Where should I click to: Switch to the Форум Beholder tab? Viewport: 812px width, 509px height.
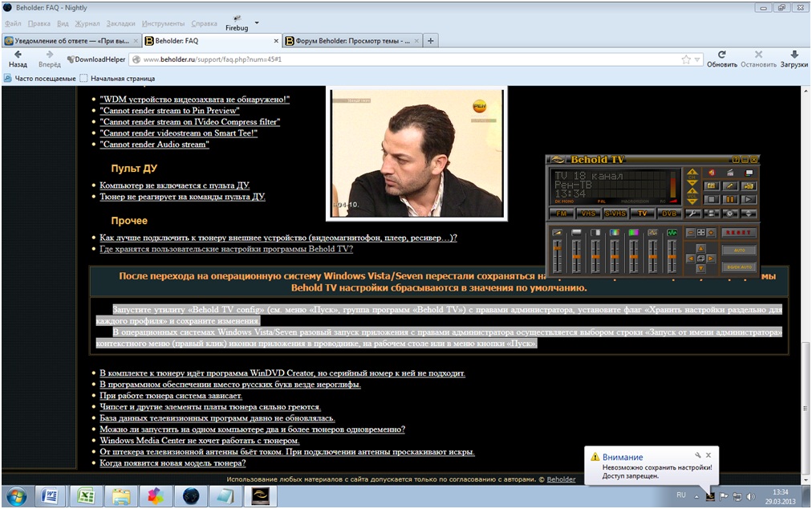351,40
